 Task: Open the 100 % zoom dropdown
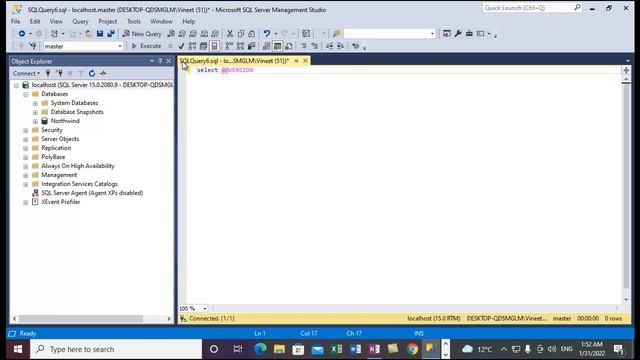tap(204, 309)
